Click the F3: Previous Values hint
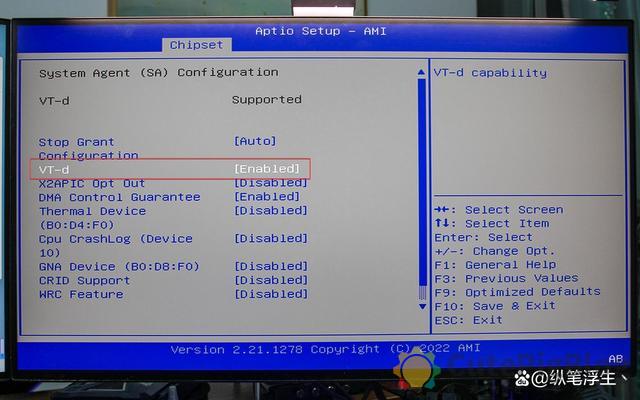The image size is (640, 400). [507, 278]
